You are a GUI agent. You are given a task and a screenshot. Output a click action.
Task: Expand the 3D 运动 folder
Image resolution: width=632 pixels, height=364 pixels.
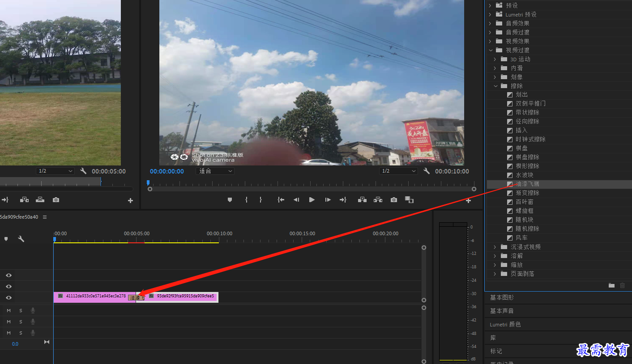(x=495, y=59)
